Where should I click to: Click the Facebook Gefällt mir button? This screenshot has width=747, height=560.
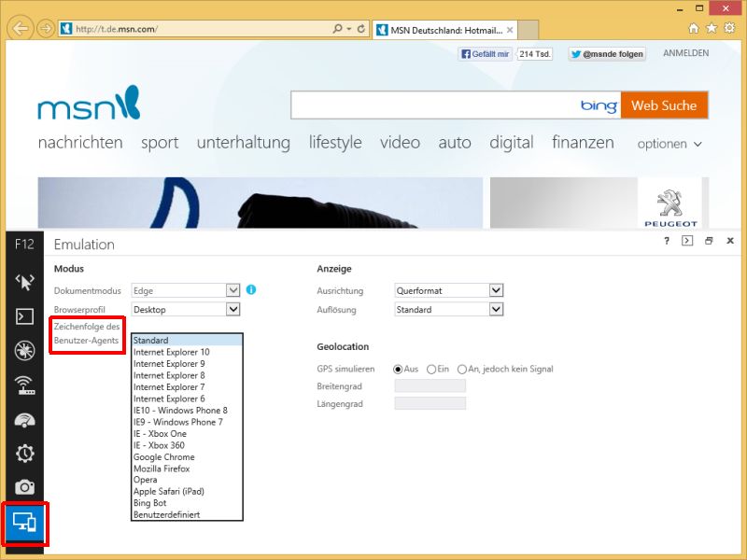pos(485,54)
